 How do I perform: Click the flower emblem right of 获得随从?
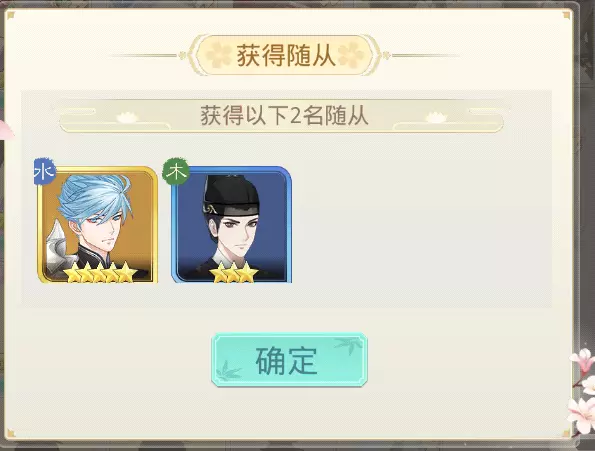pos(352,55)
